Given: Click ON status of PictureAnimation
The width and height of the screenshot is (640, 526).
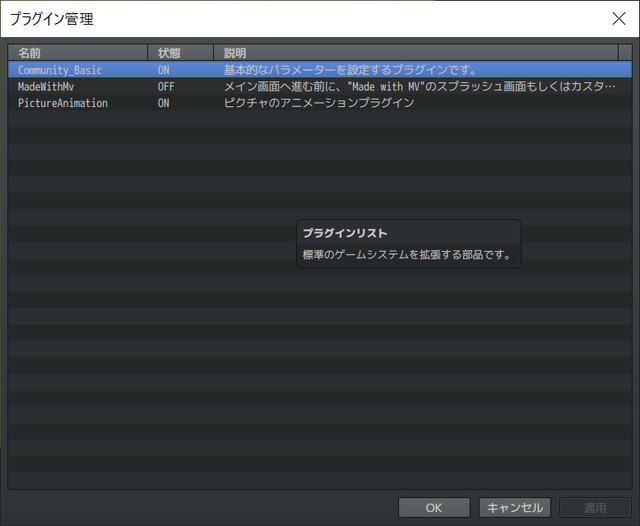Looking at the screenshot, I should [164, 103].
